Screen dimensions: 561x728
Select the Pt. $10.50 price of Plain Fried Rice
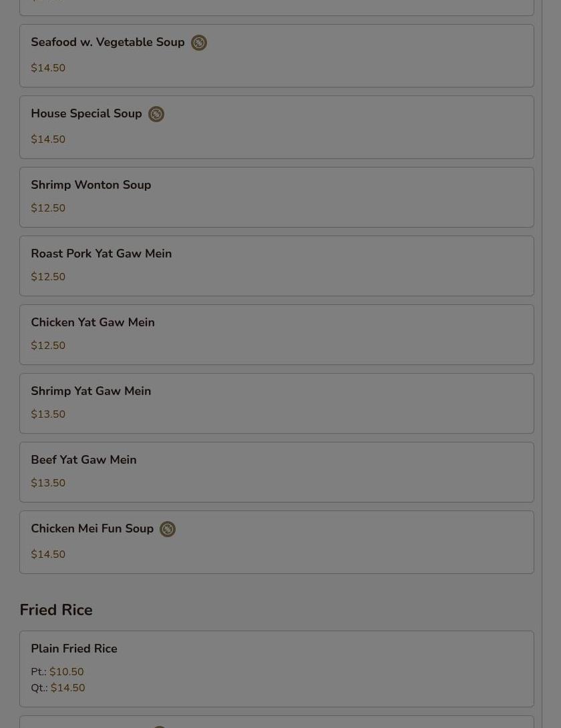point(57,672)
